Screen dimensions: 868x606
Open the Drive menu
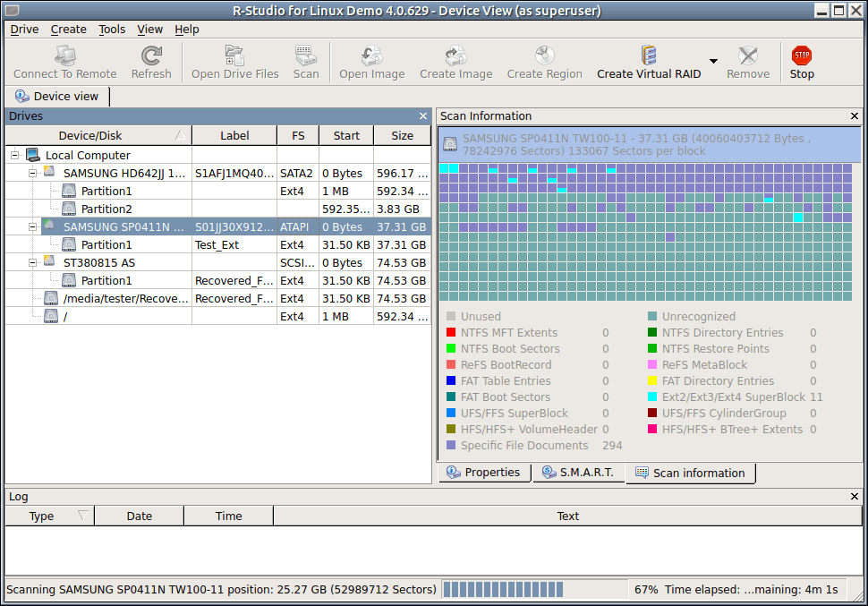(24, 30)
